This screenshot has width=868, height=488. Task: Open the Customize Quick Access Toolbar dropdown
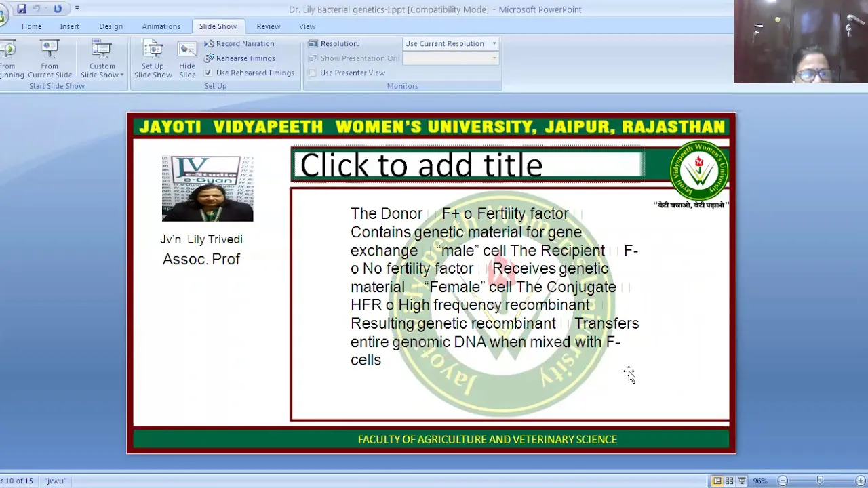[77, 9]
